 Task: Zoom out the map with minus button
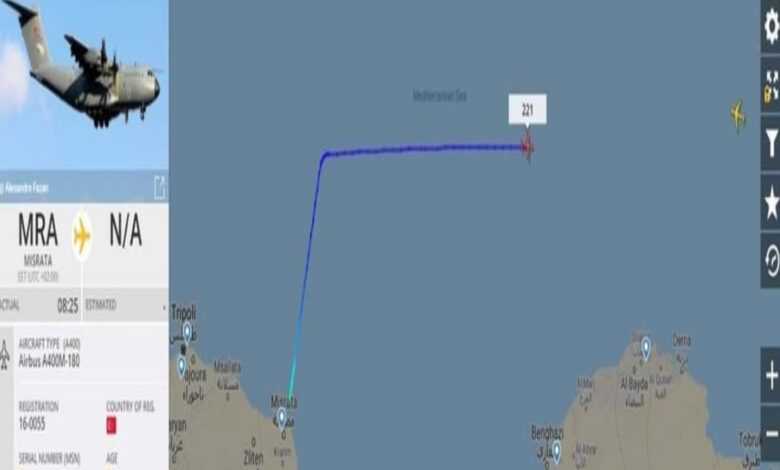(x=771, y=434)
